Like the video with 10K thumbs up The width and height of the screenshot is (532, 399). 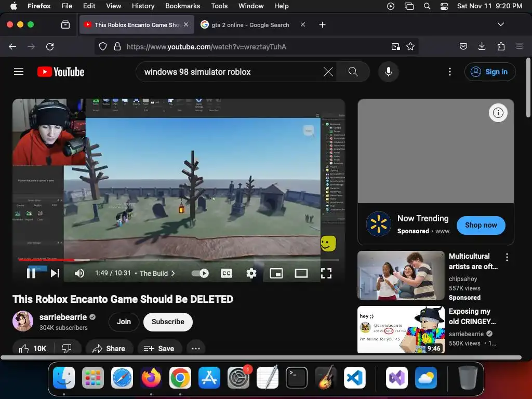(33, 349)
